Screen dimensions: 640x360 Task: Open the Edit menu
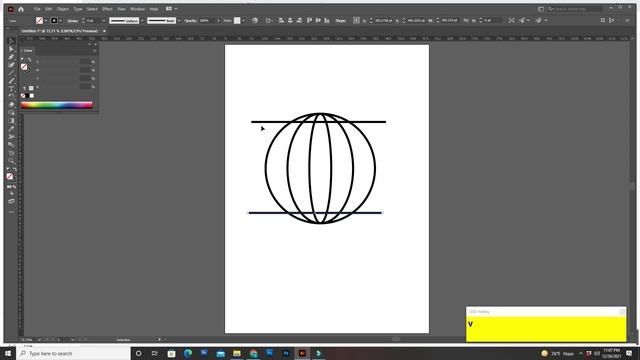click(49, 9)
